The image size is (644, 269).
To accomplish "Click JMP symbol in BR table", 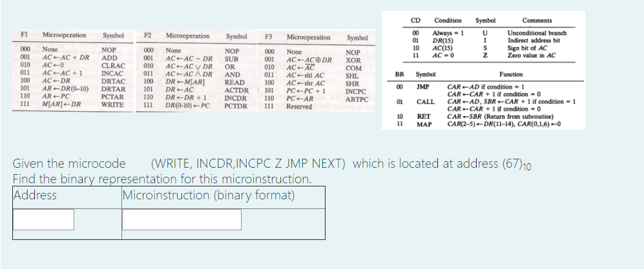I will pyautogui.click(x=422, y=87).
